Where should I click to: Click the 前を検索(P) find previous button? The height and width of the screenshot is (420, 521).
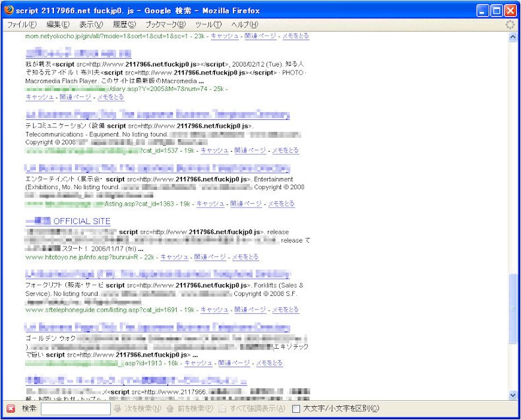tap(190, 408)
